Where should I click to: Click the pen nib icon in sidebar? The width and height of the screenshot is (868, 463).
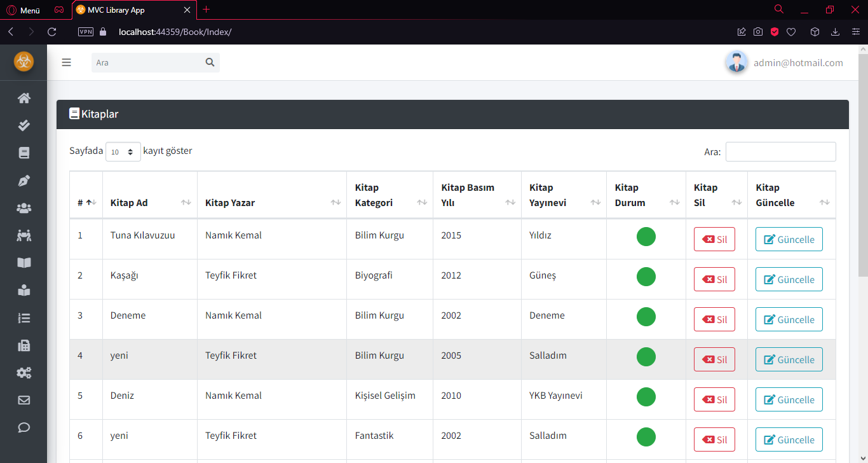point(24,181)
